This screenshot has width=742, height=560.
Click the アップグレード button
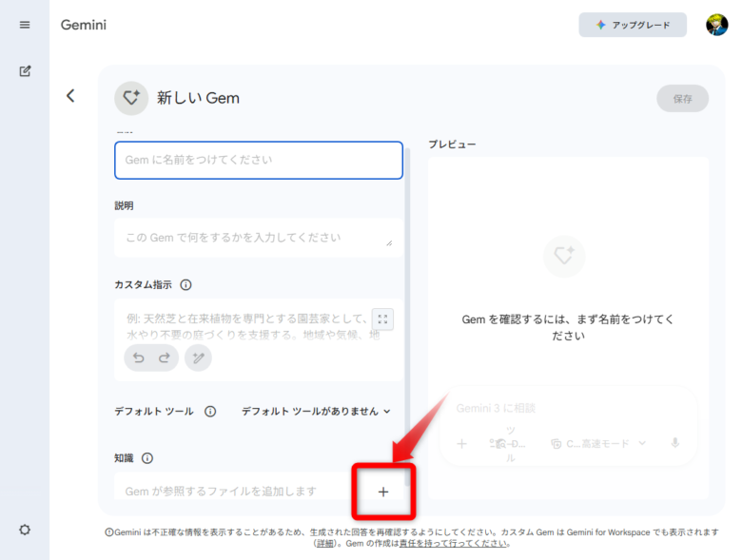[x=633, y=25]
